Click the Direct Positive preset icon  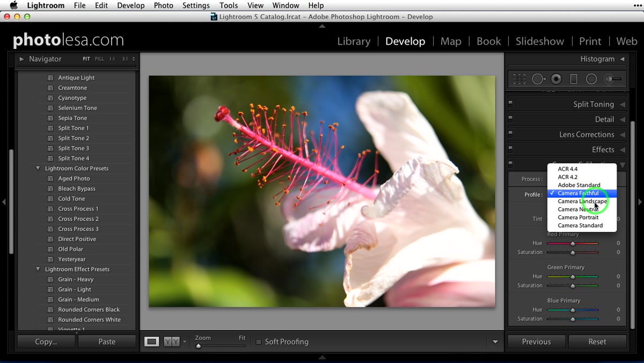(x=50, y=239)
